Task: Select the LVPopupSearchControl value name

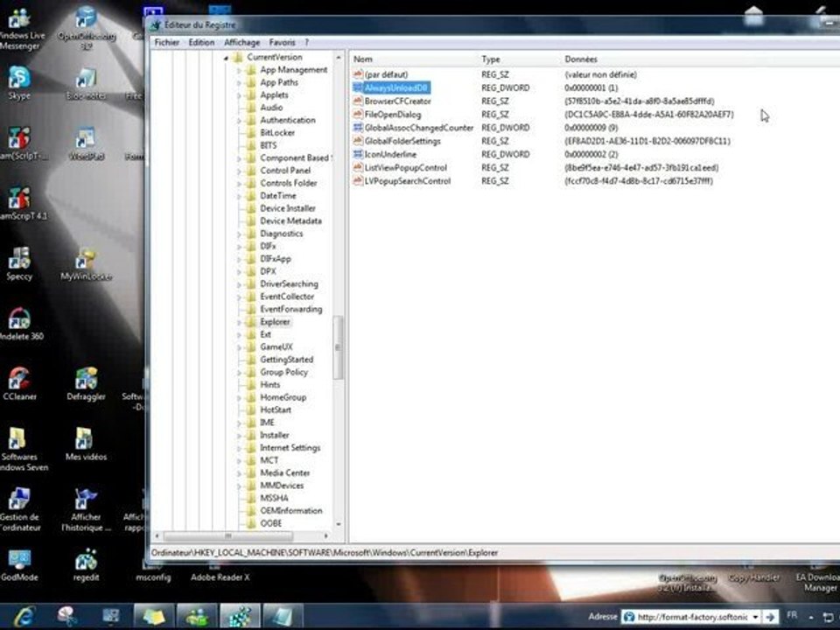Action: coord(407,181)
